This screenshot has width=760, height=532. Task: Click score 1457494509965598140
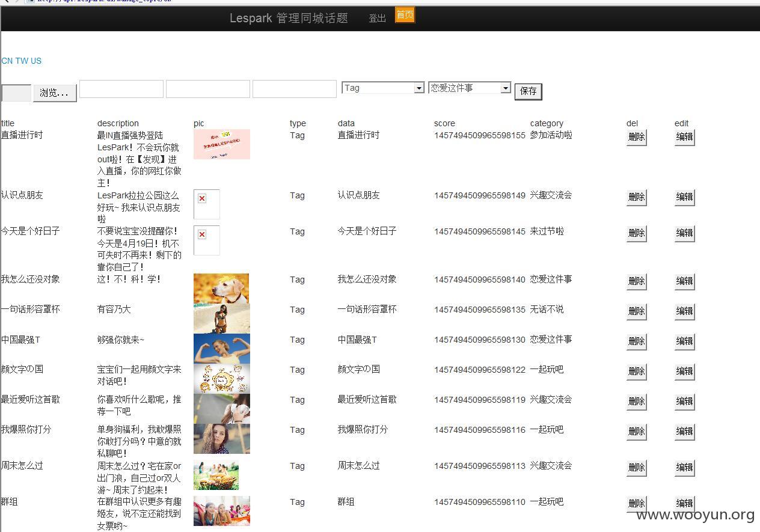pos(480,280)
